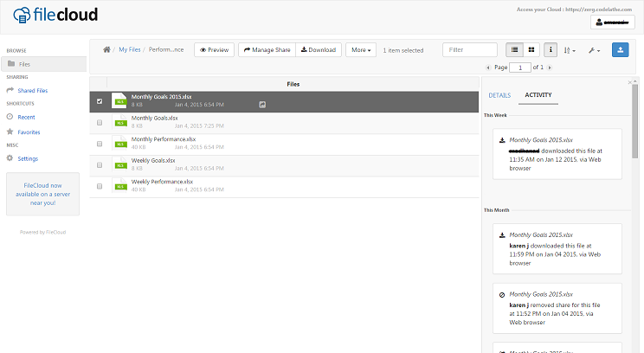Click the XLS icon for Monthly Goals 2015.xlsx

coord(119,100)
